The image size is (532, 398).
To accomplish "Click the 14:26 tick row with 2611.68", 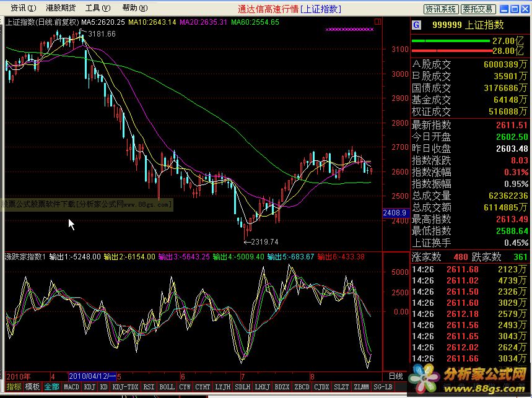I will 470,269.
